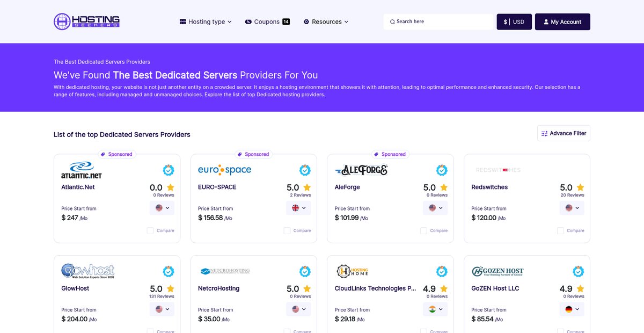The height and width of the screenshot is (333, 644).
Task: Click the star rating icon for GlowHost
Action: coord(171,288)
